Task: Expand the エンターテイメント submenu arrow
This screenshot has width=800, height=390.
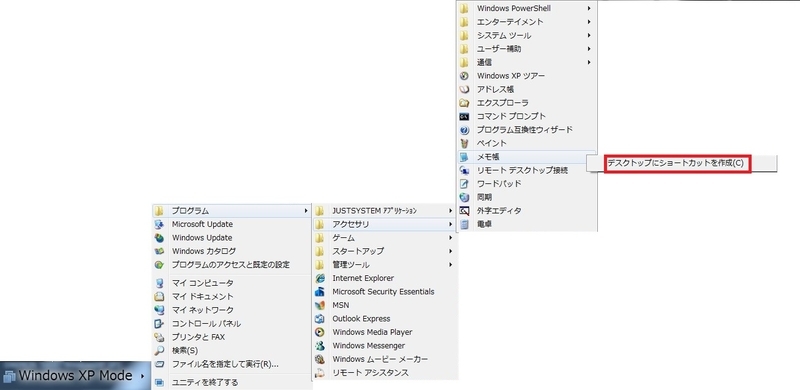Action: point(589,22)
